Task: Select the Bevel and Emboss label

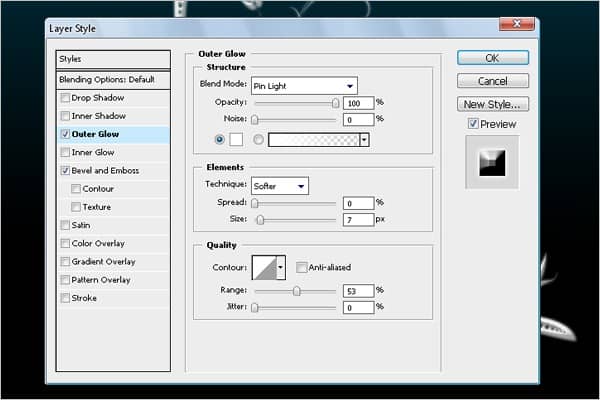Action: coord(105,171)
